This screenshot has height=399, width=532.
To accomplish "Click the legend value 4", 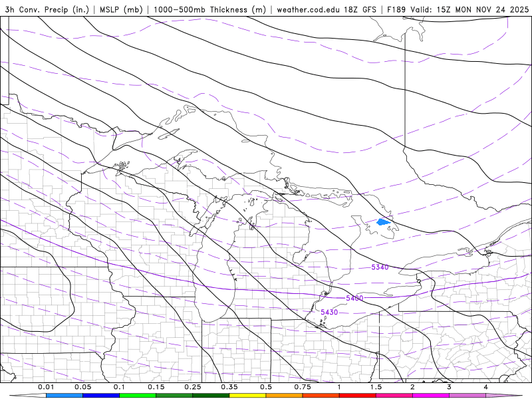I will click(486, 387).
